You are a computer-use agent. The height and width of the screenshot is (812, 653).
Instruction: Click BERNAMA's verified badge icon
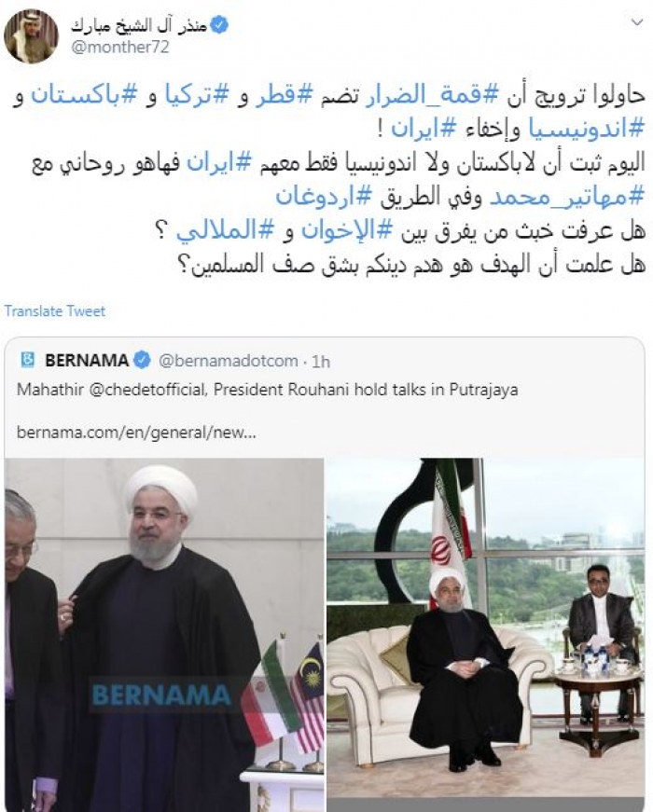tap(142, 360)
